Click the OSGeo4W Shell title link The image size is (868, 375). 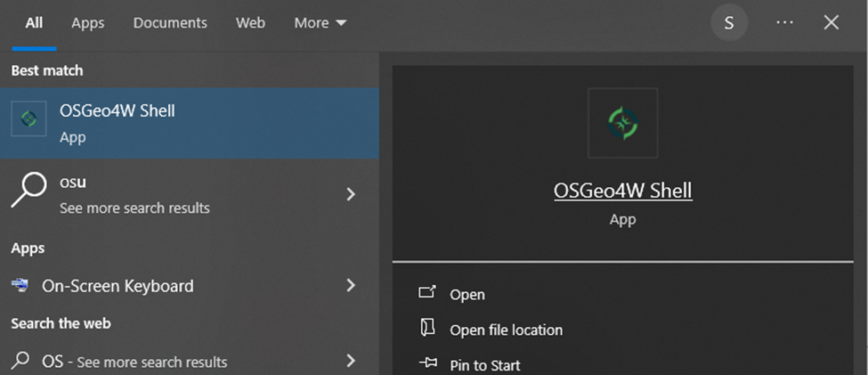coord(623,191)
